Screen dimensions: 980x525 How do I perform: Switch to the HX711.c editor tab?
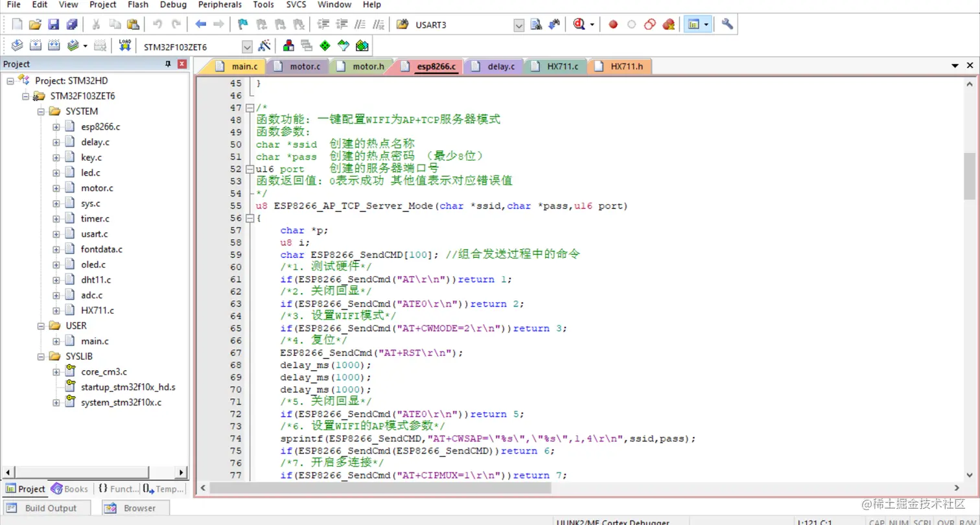pyautogui.click(x=555, y=66)
